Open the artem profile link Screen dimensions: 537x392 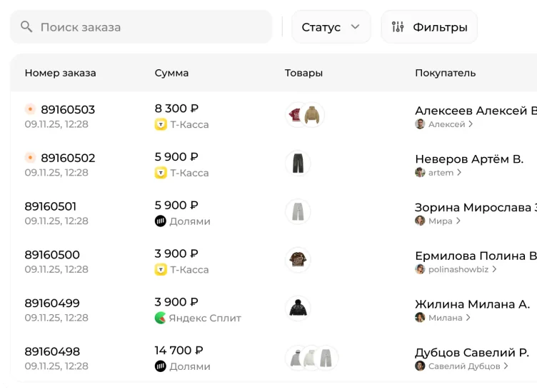pos(441,173)
